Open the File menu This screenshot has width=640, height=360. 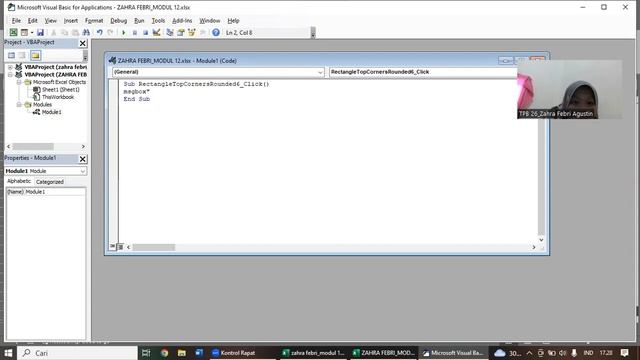tap(16, 20)
